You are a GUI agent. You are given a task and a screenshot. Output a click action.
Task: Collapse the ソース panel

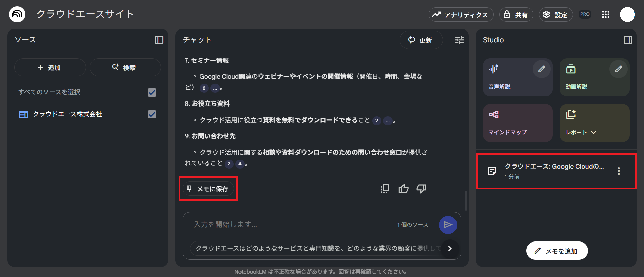click(159, 40)
